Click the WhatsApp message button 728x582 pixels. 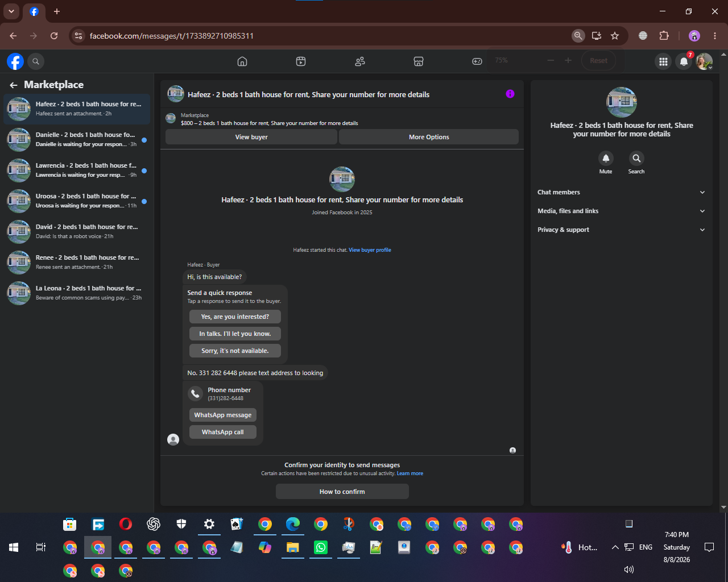click(x=223, y=415)
